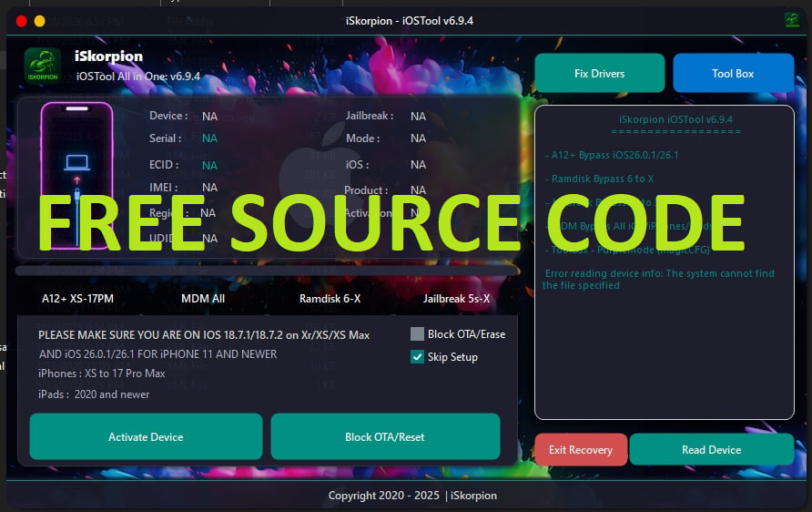812x512 pixels.
Task: Click the Jailbreak NA value
Action: (x=419, y=116)
